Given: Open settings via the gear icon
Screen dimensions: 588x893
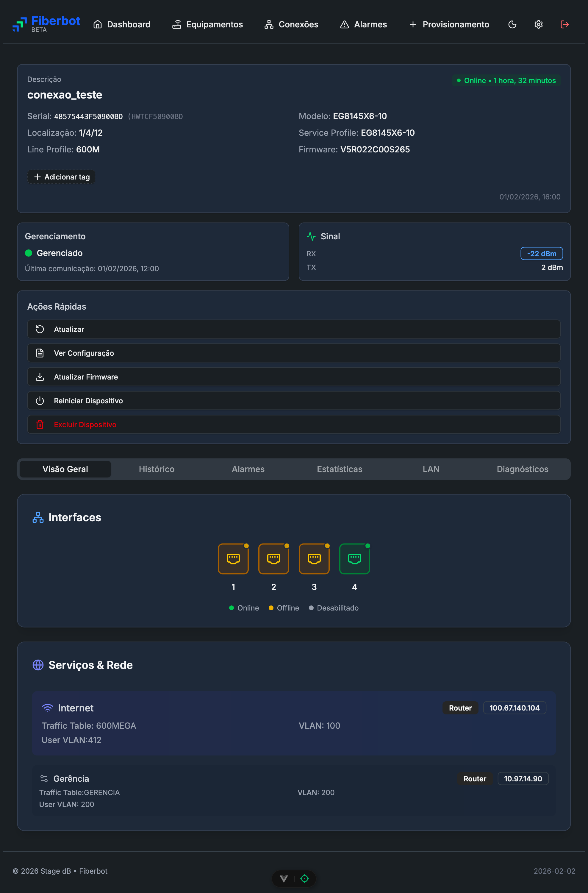Looking at the screenshot, I should click(538, 24).
